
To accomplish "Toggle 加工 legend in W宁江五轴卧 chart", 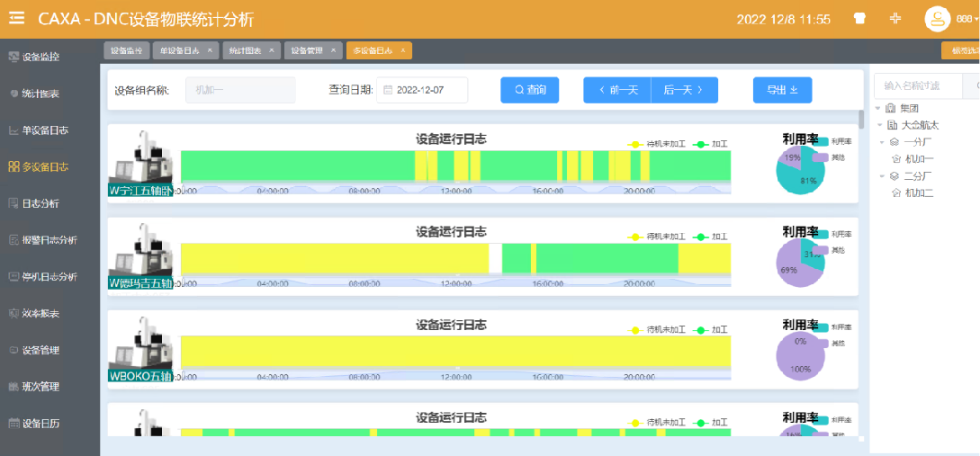I will (710, 144).
